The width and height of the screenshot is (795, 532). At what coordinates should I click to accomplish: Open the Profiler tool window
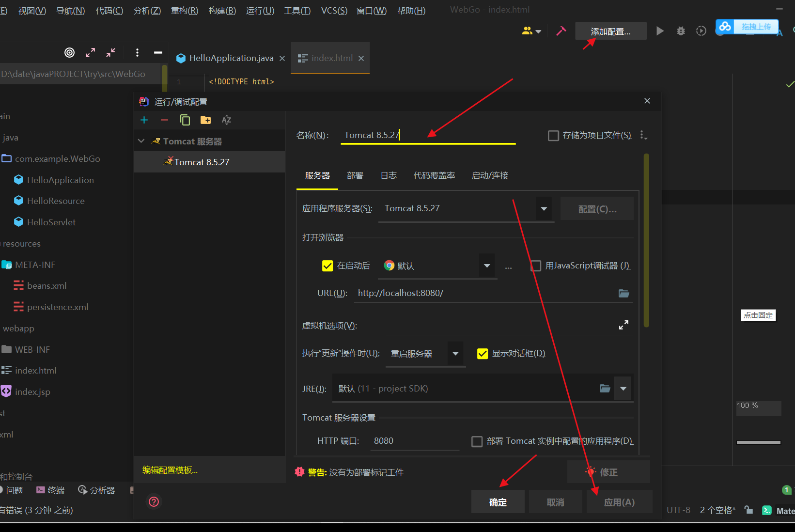tap(96, 490)
